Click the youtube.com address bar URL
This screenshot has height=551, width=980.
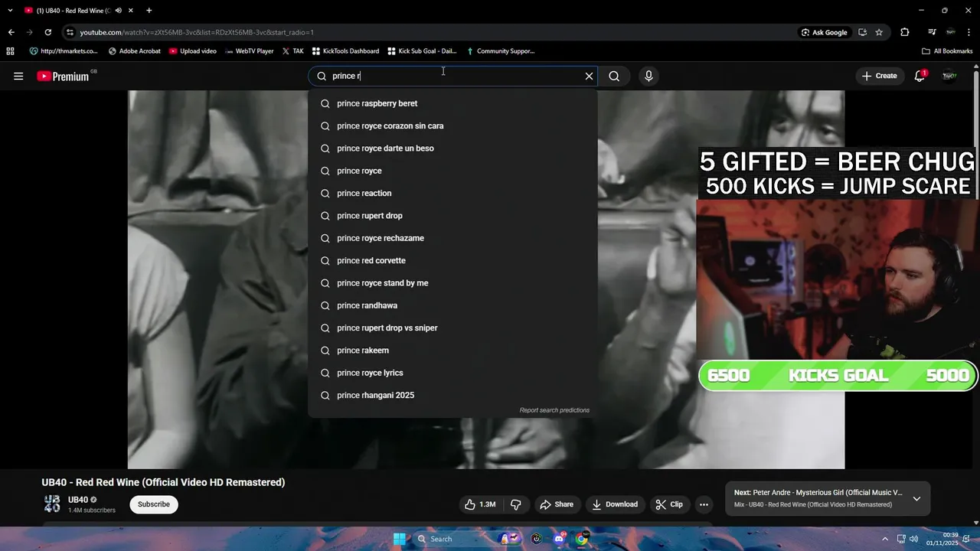(197, 32)
